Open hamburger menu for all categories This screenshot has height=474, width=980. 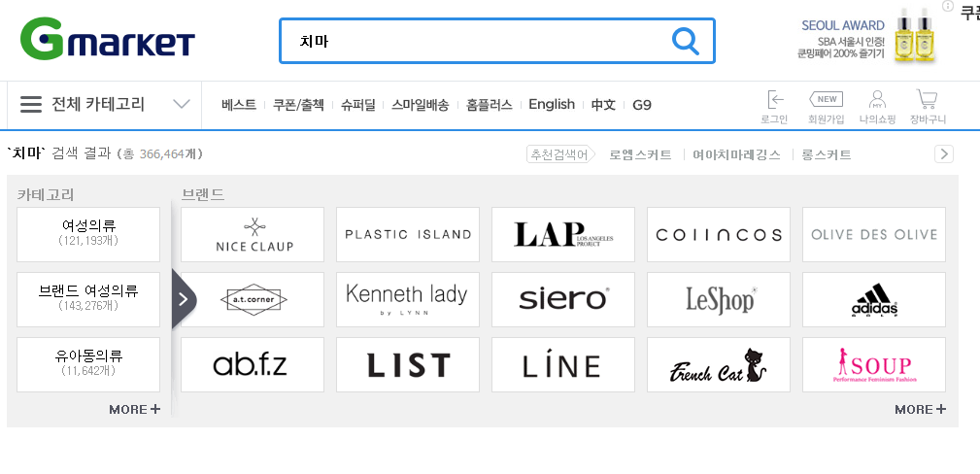(31, 104)
